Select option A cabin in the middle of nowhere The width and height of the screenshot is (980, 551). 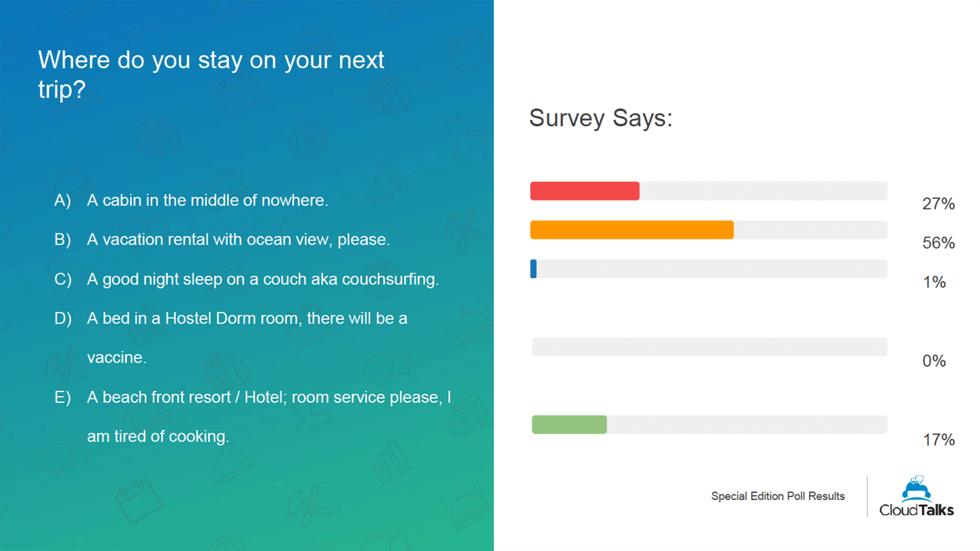[x=191, y=201]
